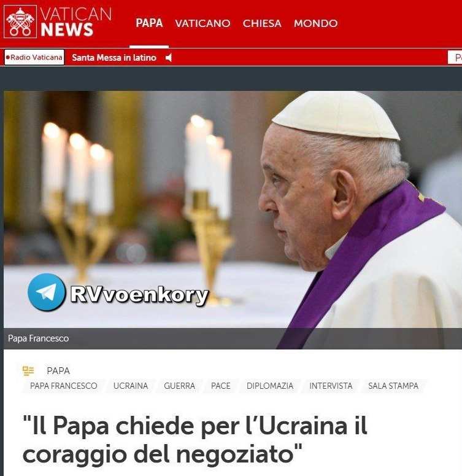This screenshot has width=462, height=476.
Task: Open the GUERRA tag
Action: coord(179,386)
